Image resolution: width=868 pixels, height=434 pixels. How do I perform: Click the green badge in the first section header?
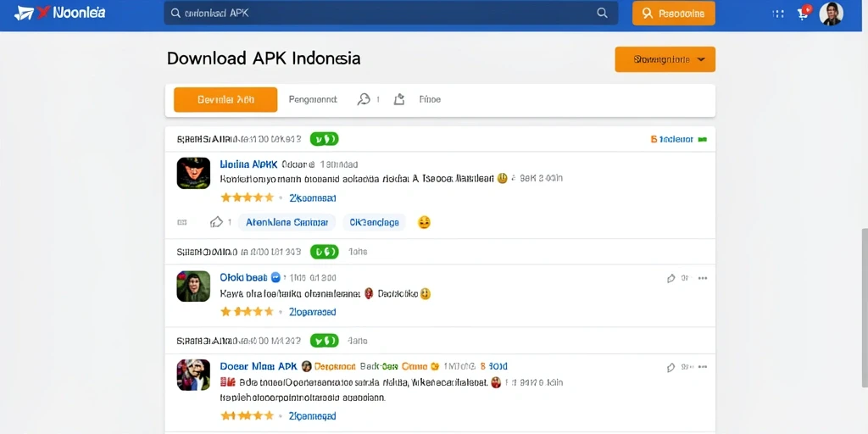(324, 140)
